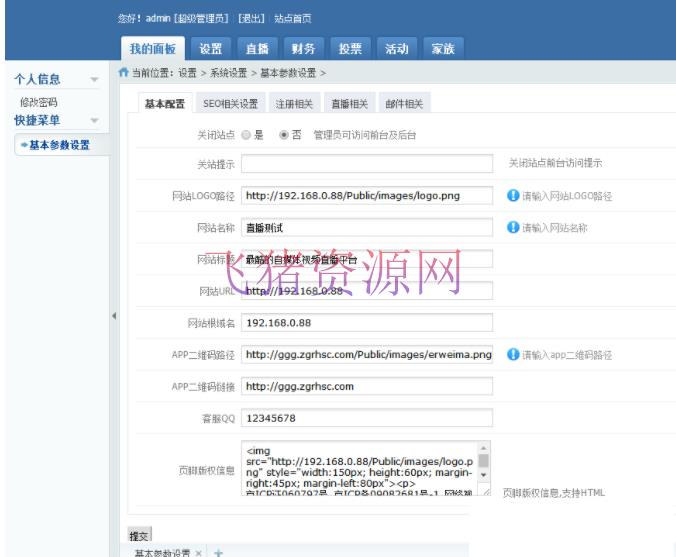The height and width of the screenshot is (557, 676).
Task: Open the 直播相关 settings tab
Action: 349,104
